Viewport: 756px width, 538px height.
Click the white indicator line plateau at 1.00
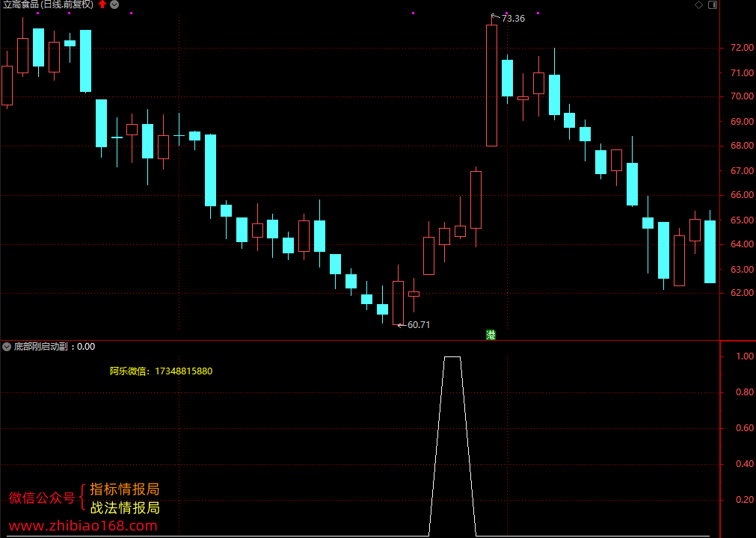[x=452, y=357]
